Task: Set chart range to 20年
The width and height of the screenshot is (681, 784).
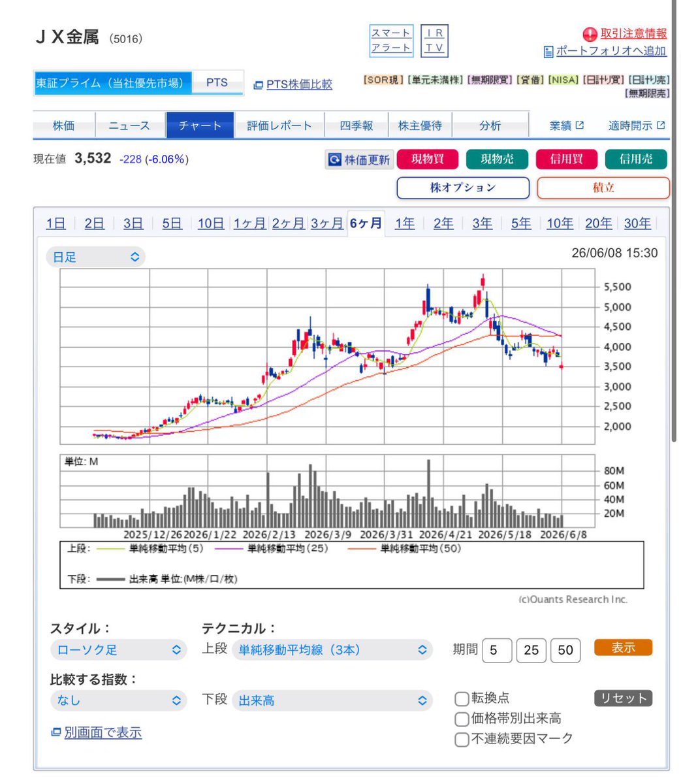Action: 599,223
